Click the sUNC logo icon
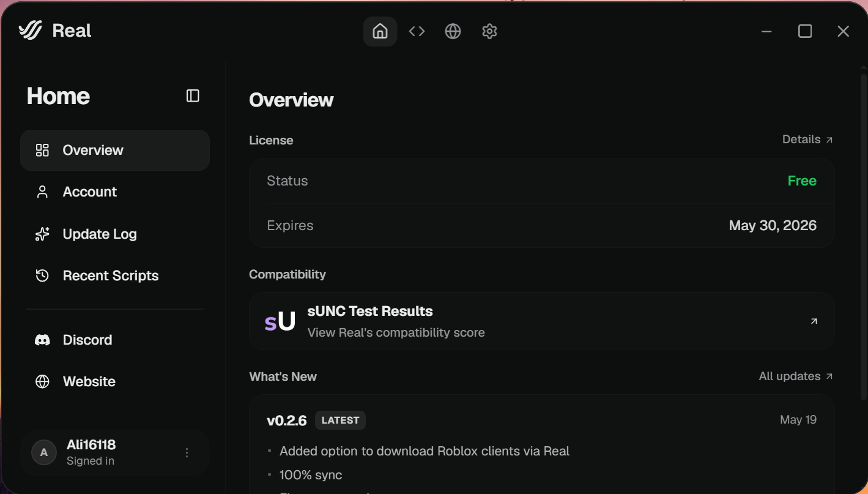Image resolution: width=868 pixels, height=494 pixels. click(280, 321)
